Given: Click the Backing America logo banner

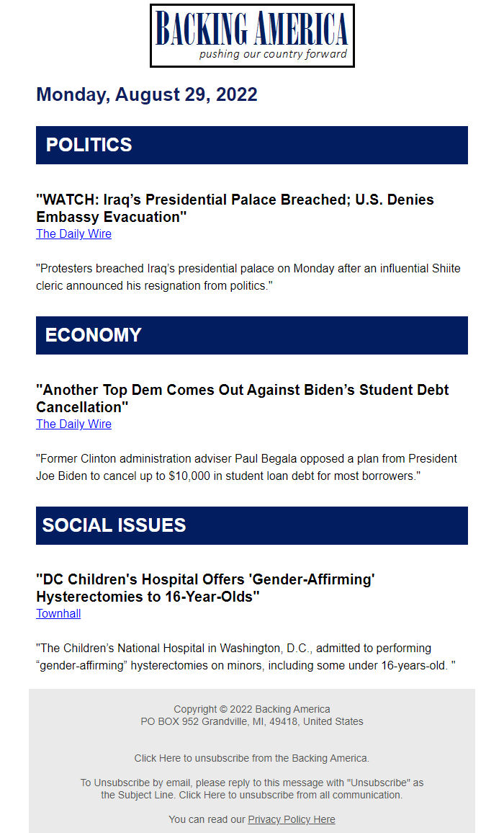Looking at the screenshot, I should point(252,35).
